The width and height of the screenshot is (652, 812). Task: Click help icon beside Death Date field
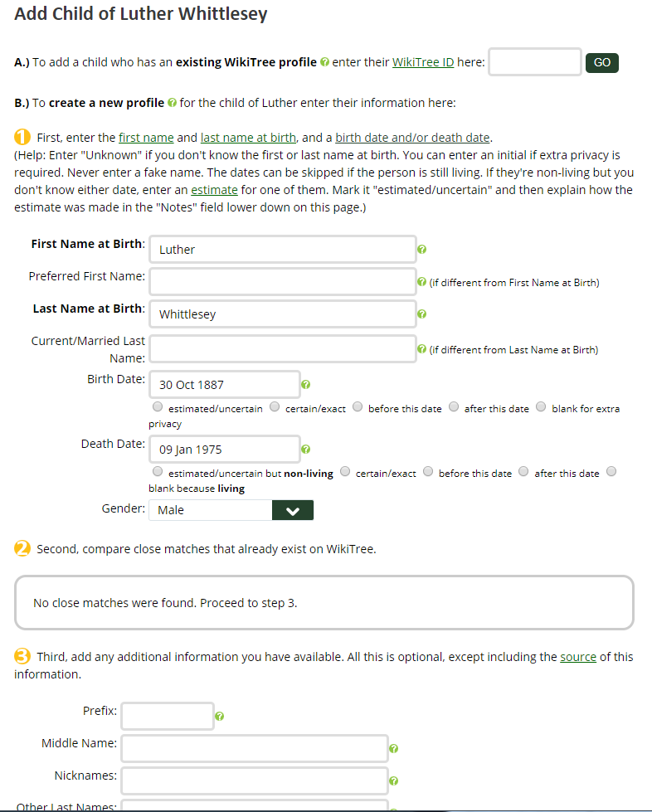pyautogui.click(x=305, y=450)
